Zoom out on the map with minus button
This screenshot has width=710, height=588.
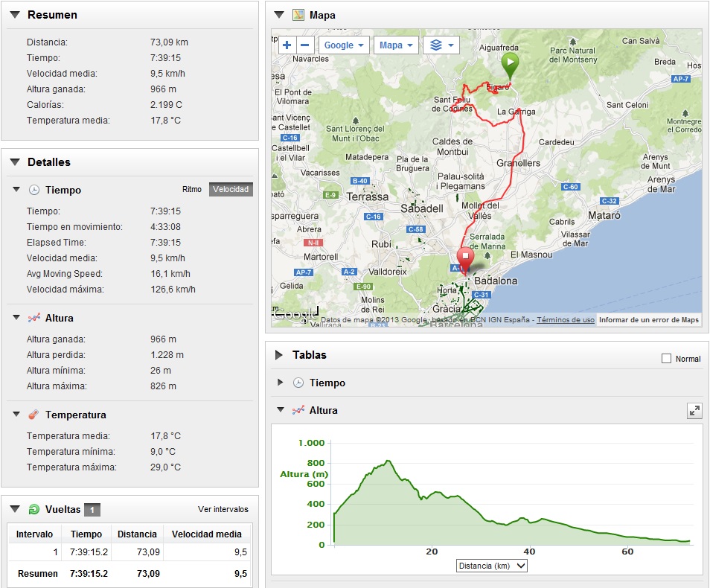304,45
